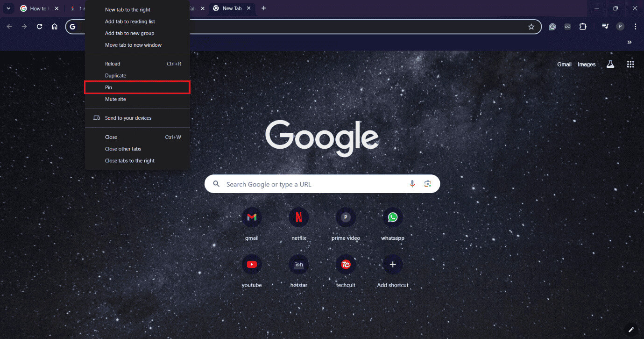Image resolution: width=644 pixels, height=339 pixels.
Task: Open the Grammarly extension icon
Action: tap(552, 27)
